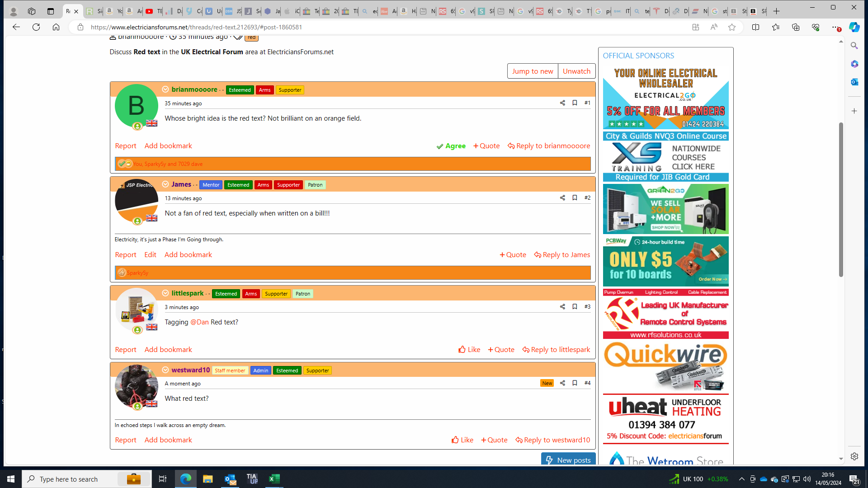
Task: Reply to brianmoooore
Action: coord(549,146)
